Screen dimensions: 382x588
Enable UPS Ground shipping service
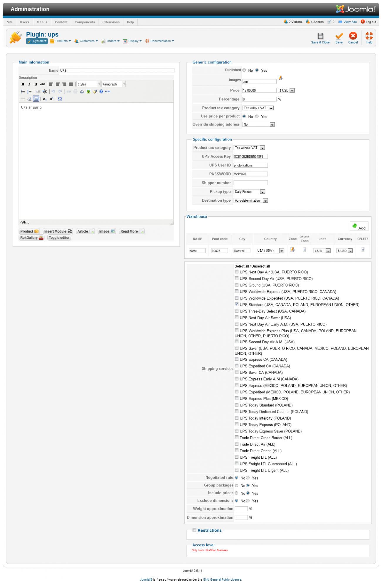237,285
